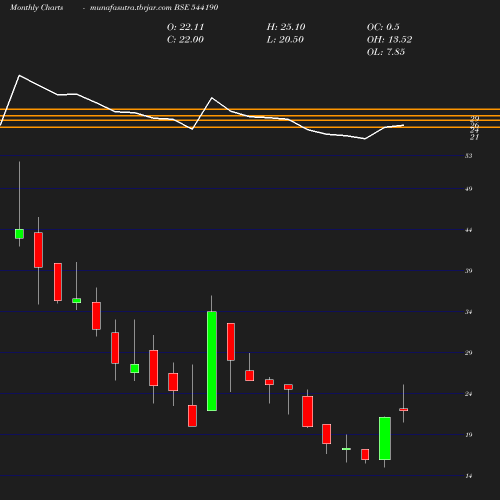Click the 14 price axis label
The width and height of the screenshot is (500, 500).
(x=469, y=476)
